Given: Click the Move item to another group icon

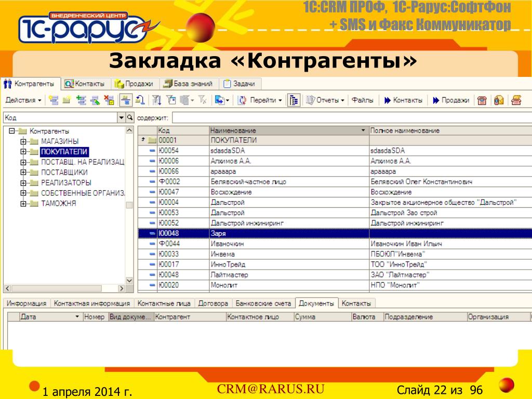Looking at the screenshot, I should (x=140, y=100).
